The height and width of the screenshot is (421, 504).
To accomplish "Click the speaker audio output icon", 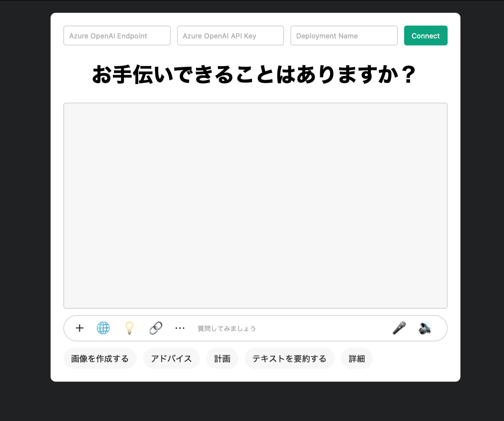I will tap(425, 328).
